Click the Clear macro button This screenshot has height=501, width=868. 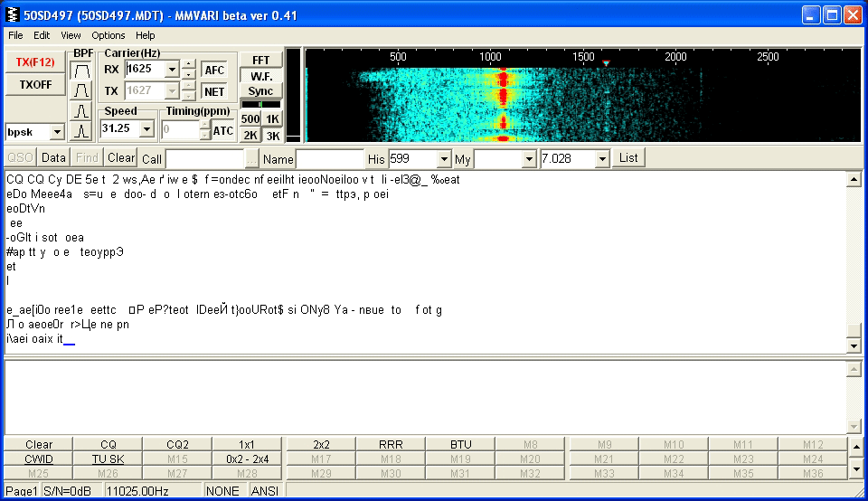pos(39,445)
